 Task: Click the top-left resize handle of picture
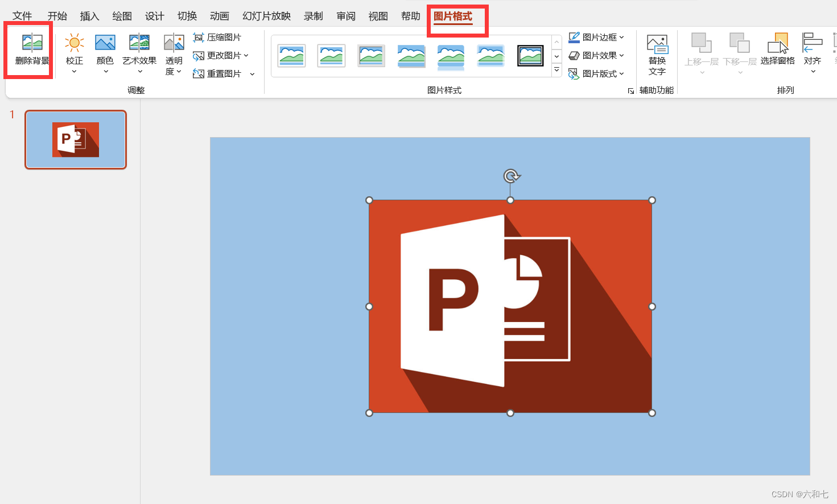369,200
